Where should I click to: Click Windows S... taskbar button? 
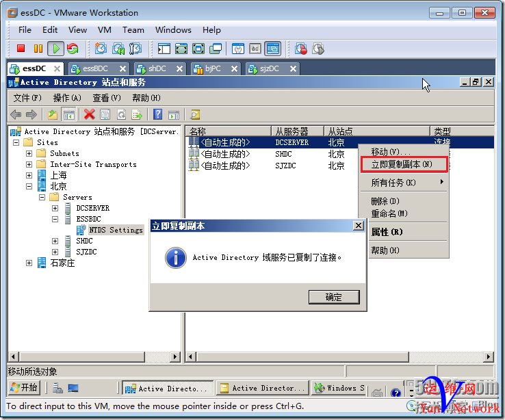click(339, 388)
